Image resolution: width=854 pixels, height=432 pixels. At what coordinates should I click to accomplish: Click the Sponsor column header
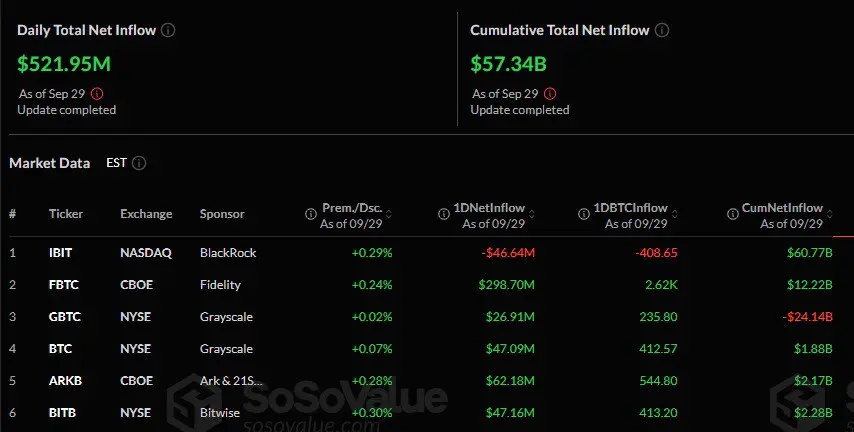tap(222, 214)
